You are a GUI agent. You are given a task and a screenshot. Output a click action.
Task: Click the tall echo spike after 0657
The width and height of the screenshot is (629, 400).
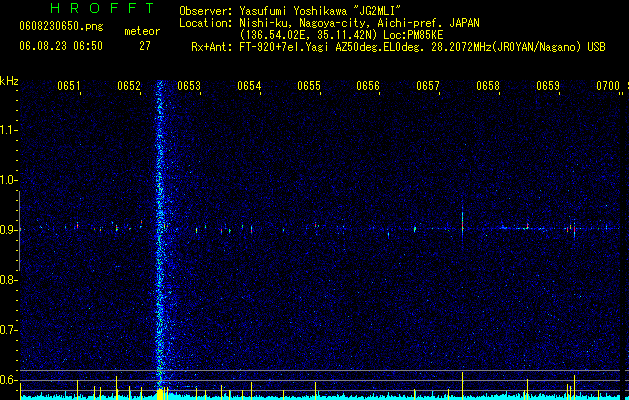[x=463, y=223]
